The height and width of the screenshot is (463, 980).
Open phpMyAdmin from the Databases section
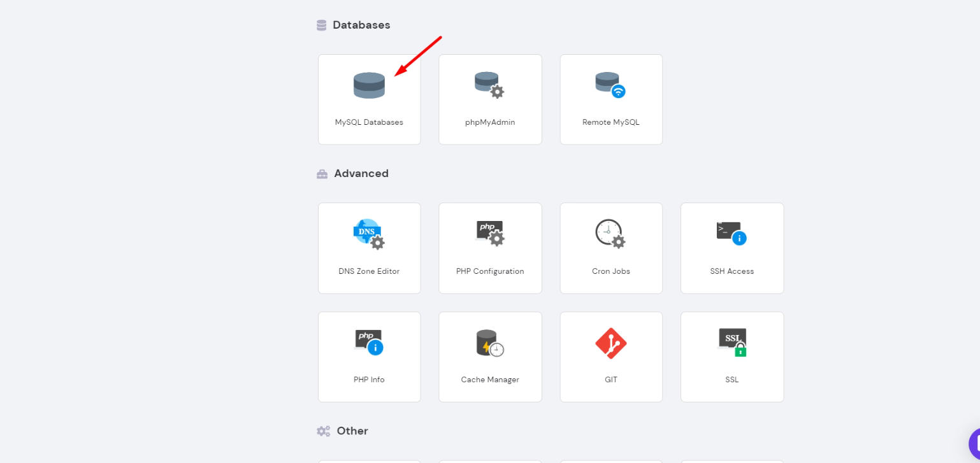tap(490, 99)
